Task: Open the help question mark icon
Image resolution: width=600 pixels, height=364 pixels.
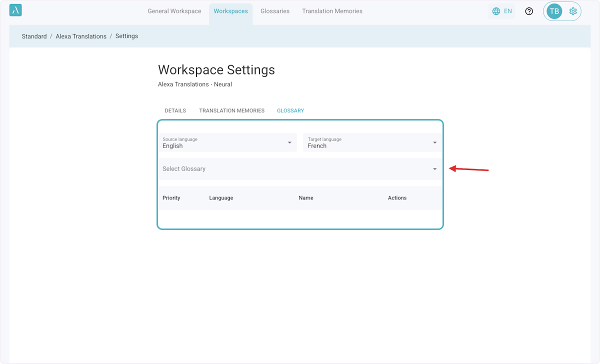Action: click(x=529, y=11)
